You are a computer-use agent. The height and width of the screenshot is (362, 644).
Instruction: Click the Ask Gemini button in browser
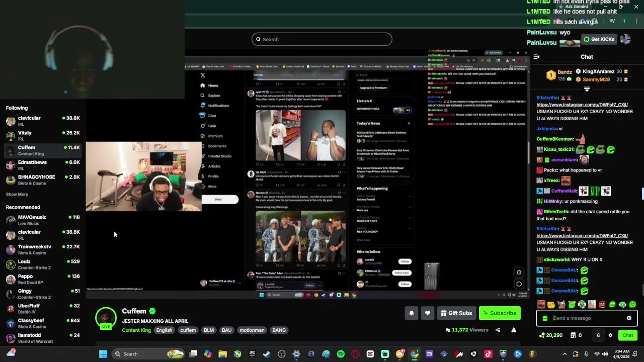click(x=573, y=7)
